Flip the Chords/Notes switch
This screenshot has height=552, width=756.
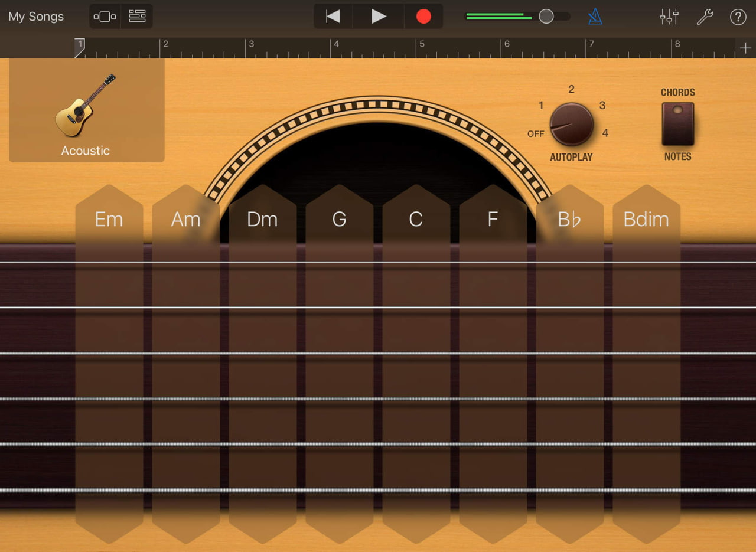677,124
